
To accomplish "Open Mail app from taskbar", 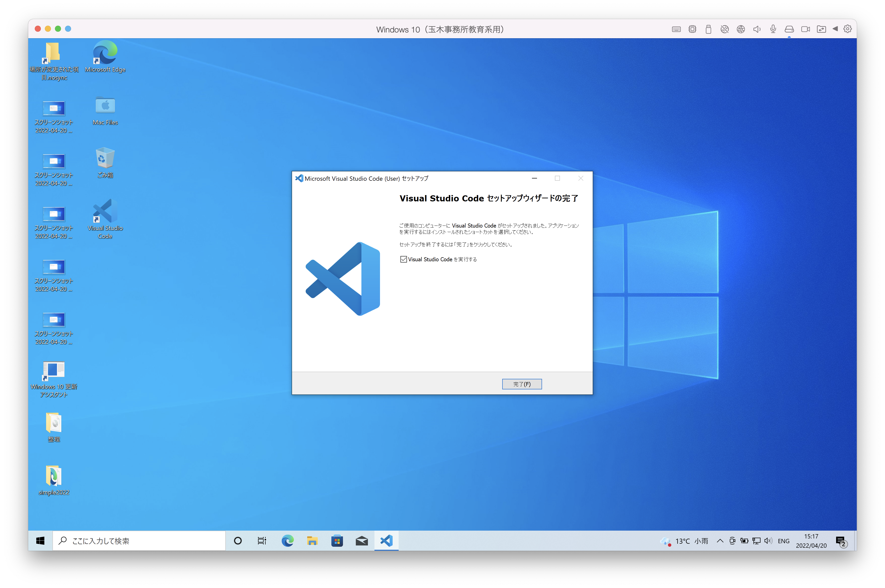I will [x=362, y=541].
